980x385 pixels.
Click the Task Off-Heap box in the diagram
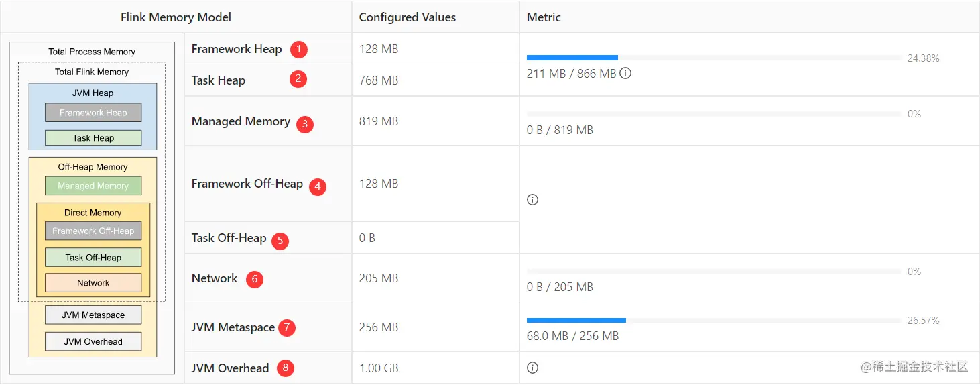click(93, 258)
